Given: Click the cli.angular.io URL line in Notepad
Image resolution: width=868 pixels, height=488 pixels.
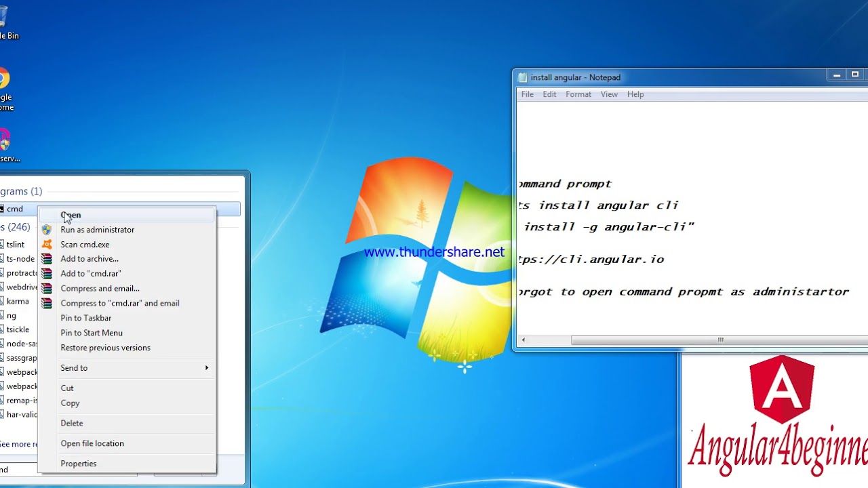Looking at the screenshot, I should pyautogui.click(x=591, y=260).
